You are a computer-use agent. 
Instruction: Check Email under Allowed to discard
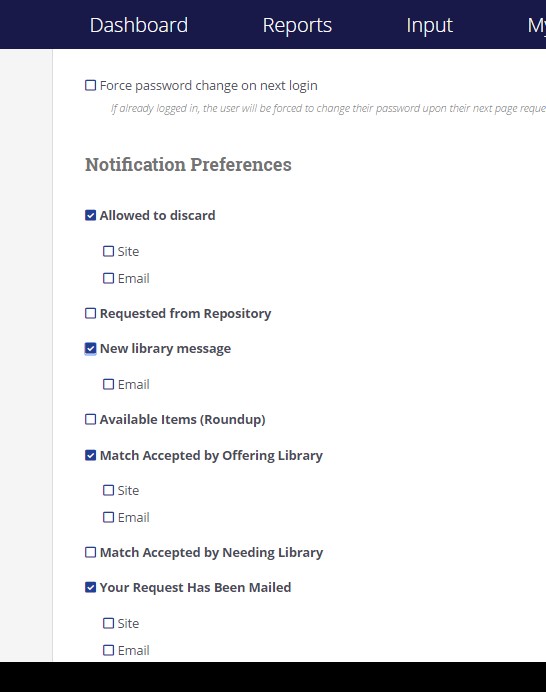(x=109, y=278)
